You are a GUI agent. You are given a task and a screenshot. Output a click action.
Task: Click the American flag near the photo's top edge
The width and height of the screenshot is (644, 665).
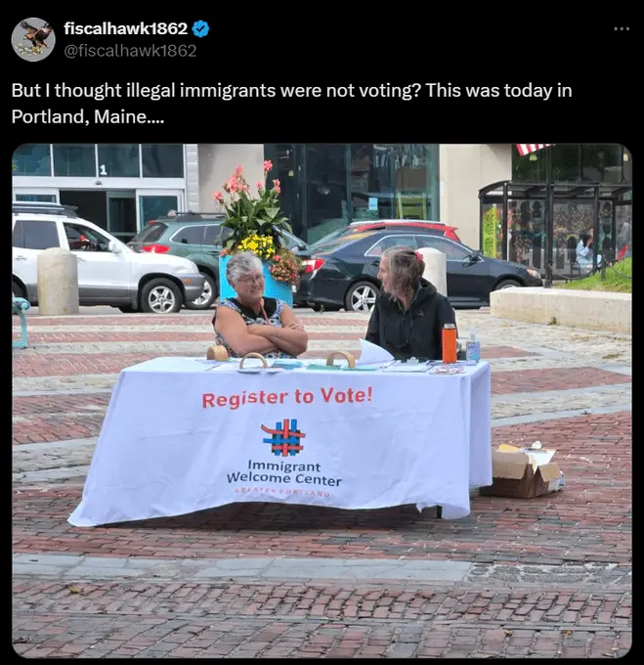(533, 149)
